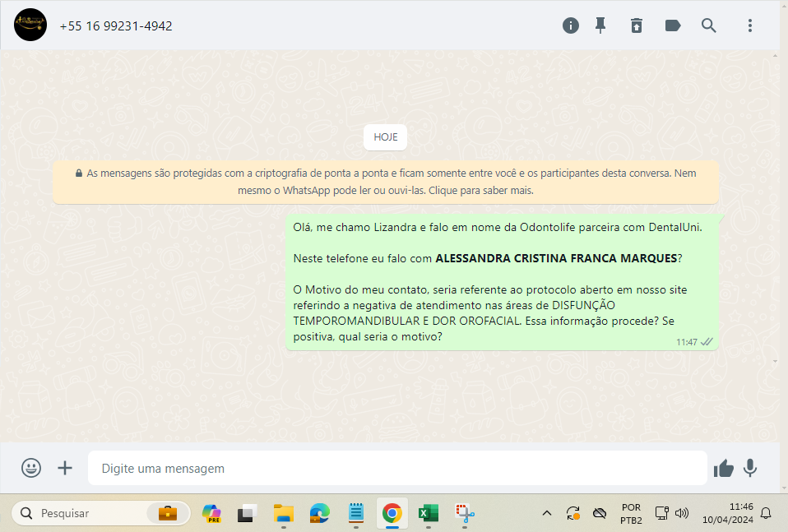The height and width of the screenshot is (532, 788).
Task: Open the emoji picker smiley icon
Action: pyautogui.click(x=31, y=468)
